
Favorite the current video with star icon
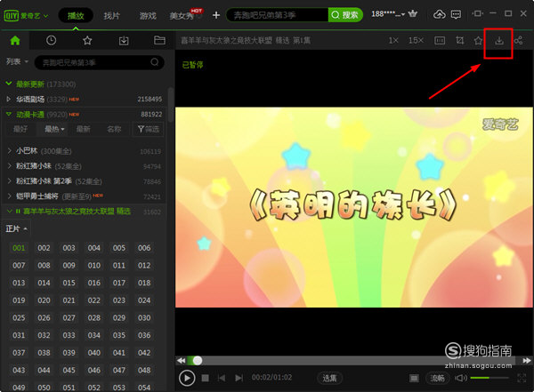(x=479, y=41)
